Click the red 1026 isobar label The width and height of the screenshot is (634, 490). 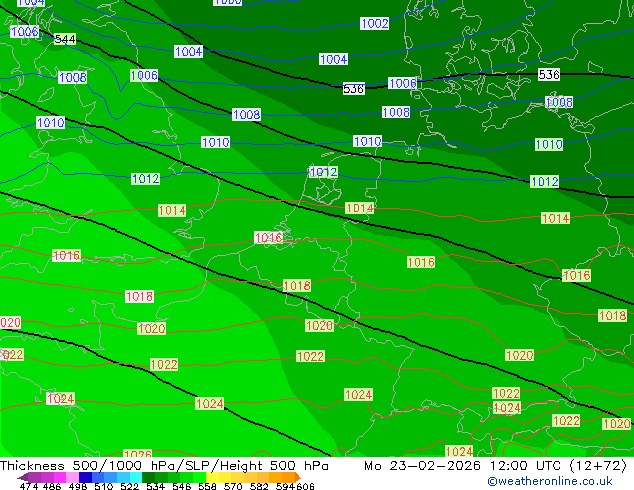tap(137, 454)
